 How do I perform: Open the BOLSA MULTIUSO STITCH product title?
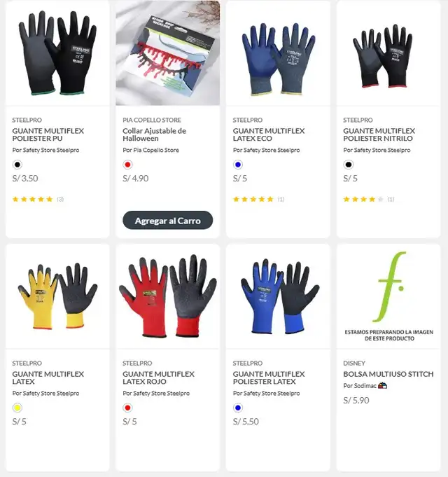(388, 374)
